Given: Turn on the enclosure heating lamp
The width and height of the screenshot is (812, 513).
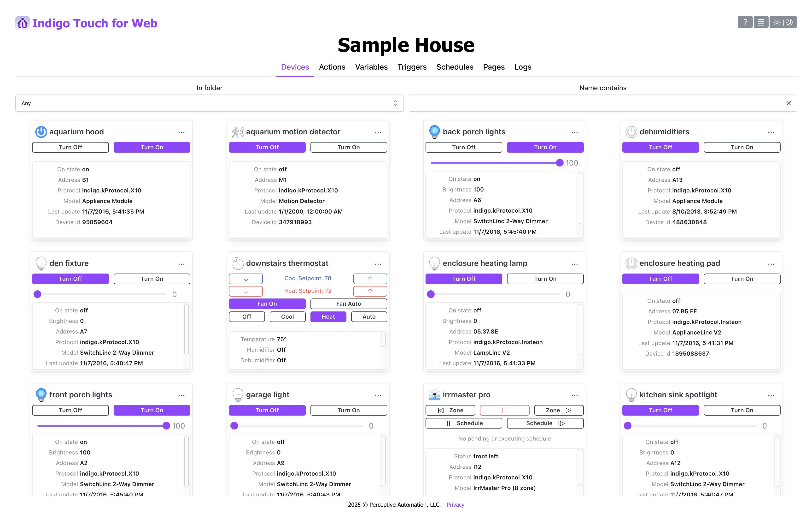Looking at the screenshot, I should click(x=545, y=279).
